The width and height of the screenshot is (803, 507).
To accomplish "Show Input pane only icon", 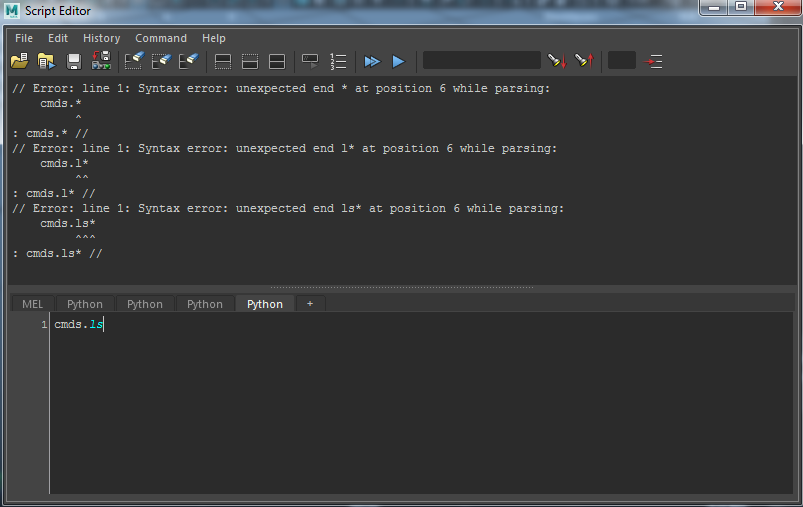I will coord(250,61).
